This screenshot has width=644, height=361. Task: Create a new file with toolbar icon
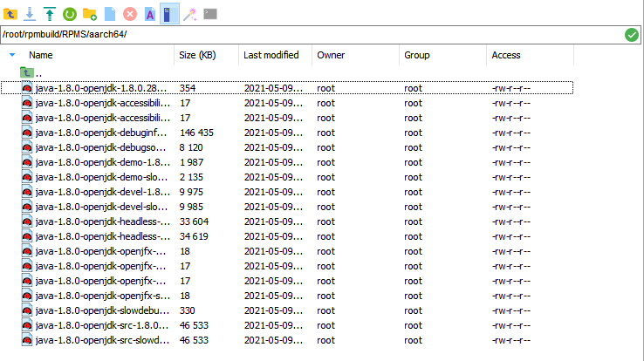pyautogui.click(x=109, y=13)
